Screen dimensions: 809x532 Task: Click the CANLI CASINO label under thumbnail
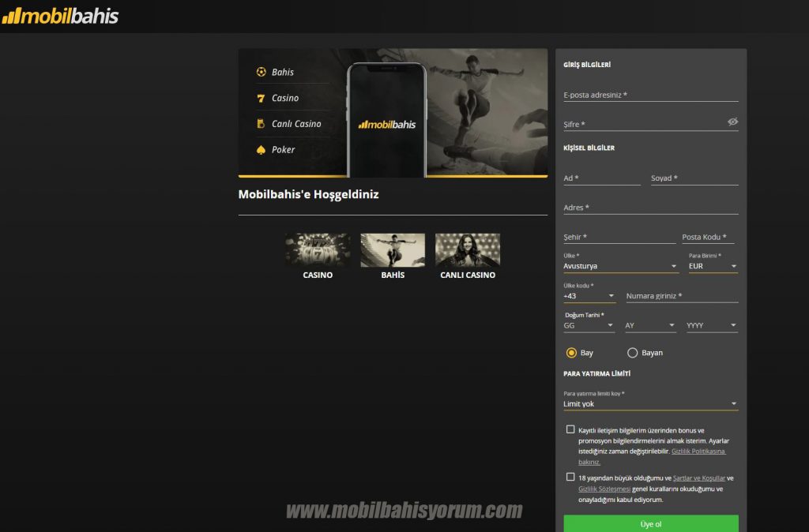pyautogui.click(x=468, y=275)
